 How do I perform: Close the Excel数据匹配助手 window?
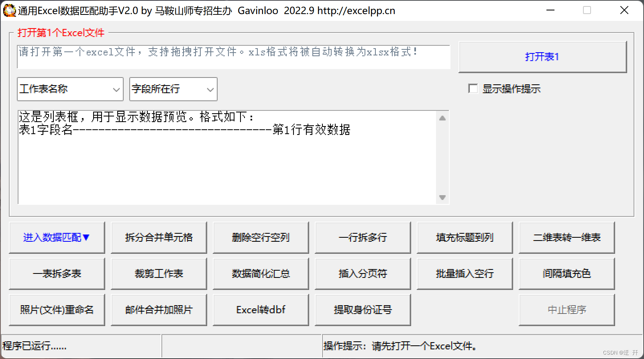click(x=624, y=10)
